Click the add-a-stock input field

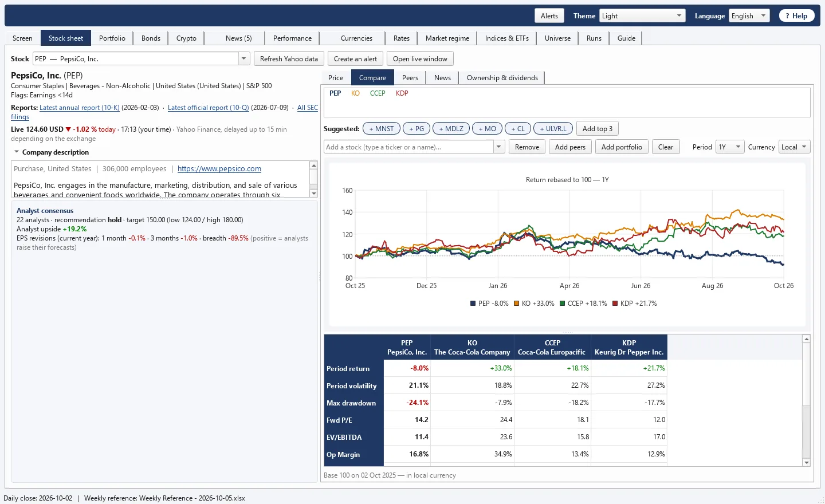409,147
